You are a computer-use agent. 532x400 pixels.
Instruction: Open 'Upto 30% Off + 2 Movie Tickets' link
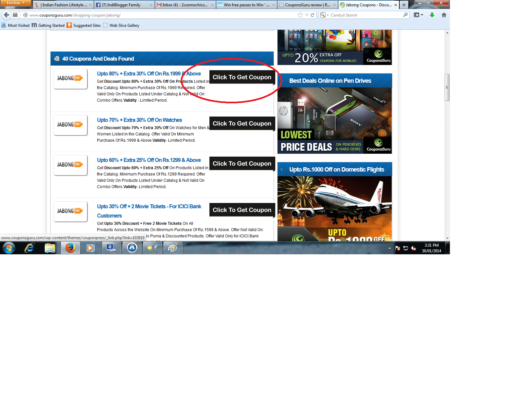click(x=149, y=211)
